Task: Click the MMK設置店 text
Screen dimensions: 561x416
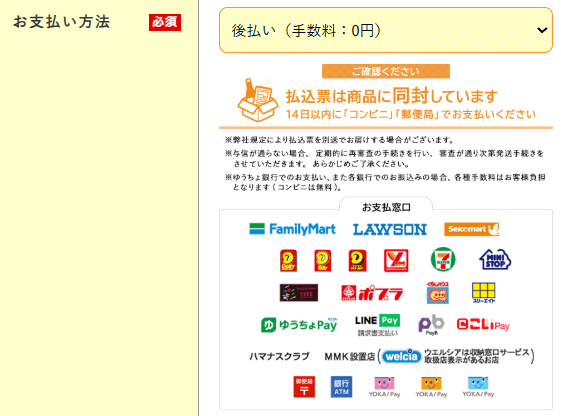Action: 350,357
